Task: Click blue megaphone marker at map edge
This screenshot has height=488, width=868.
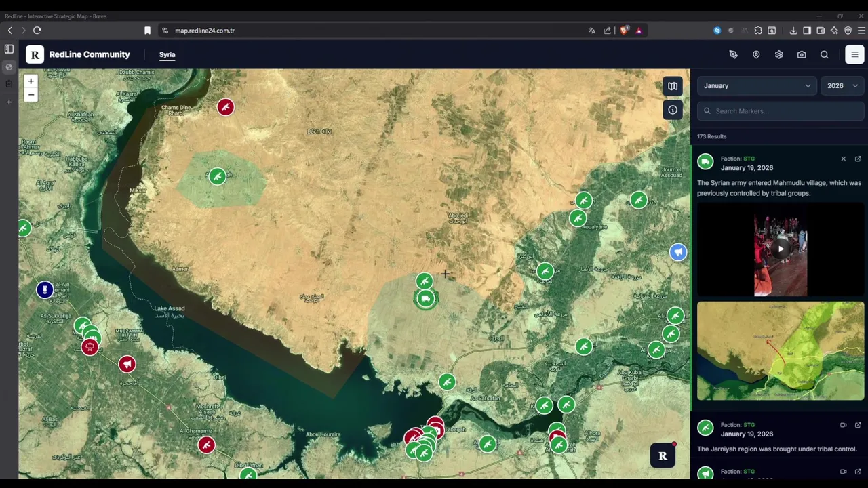Action: (x=678, y=252)
